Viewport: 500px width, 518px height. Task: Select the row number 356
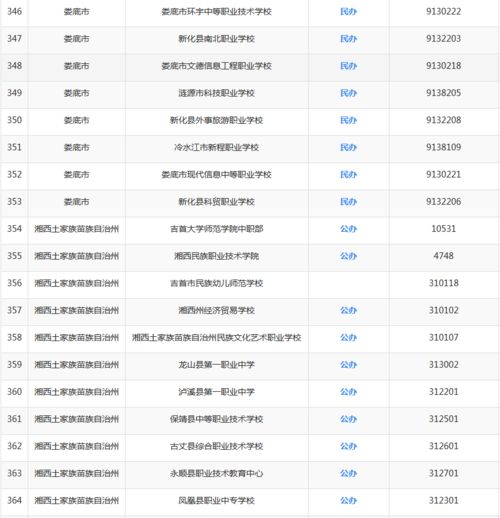[15, 283]
